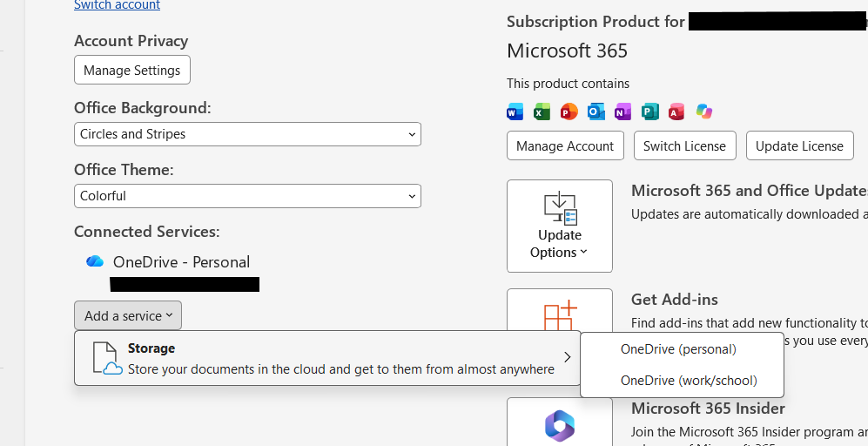The image size is (868, 446).
Task: Click the Word app icon
Action: 515,111
